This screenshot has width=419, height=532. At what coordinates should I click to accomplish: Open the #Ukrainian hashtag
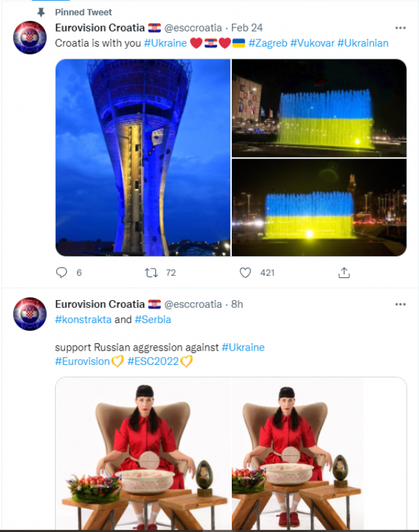363,43
